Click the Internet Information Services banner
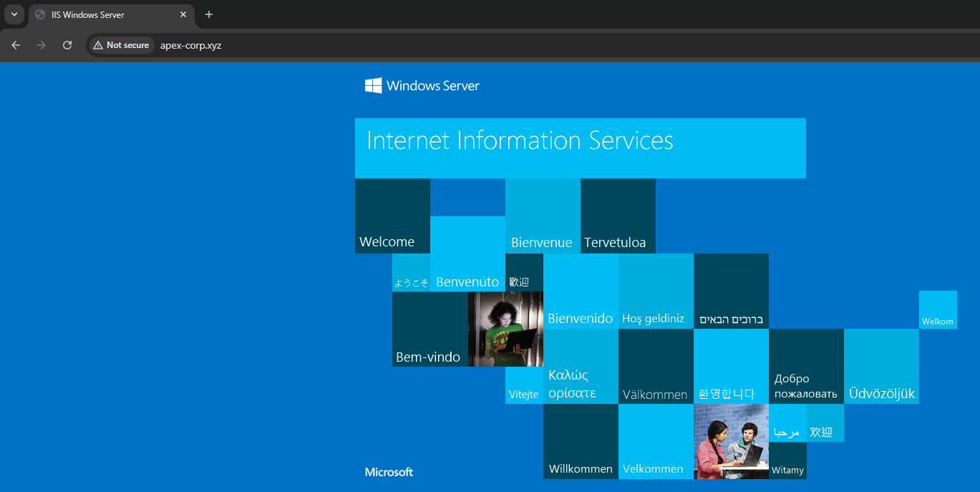 [581, 148]
